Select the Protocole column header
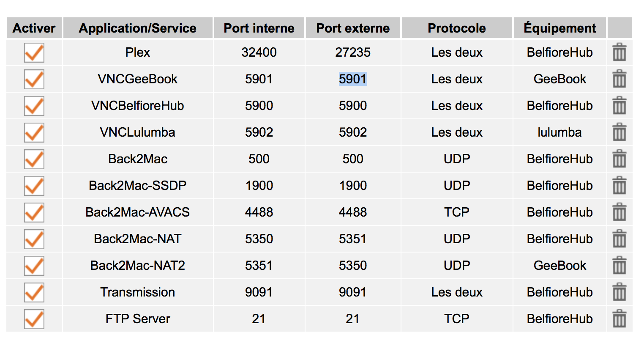 tap(457, 28)
